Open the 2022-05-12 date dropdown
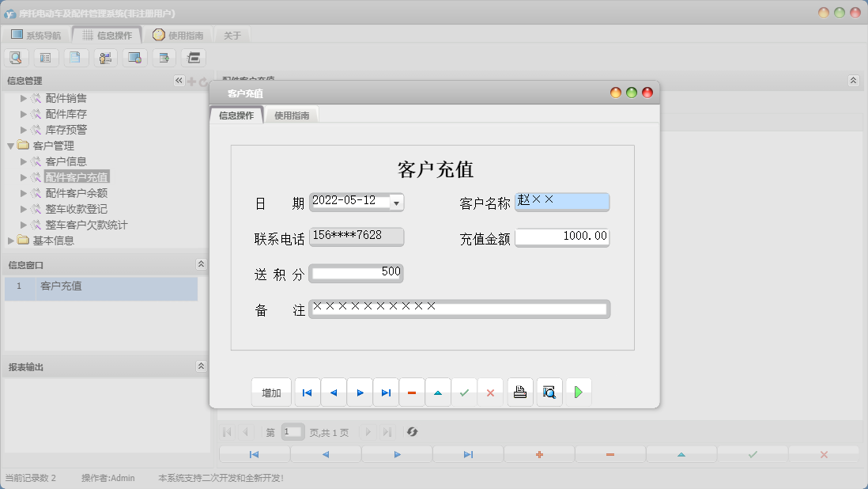 point(396,202)
